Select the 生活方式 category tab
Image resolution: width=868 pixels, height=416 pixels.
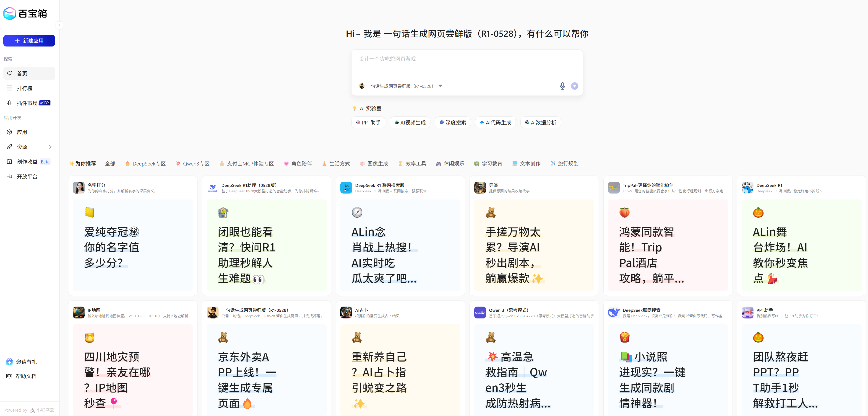coord(336,164)
